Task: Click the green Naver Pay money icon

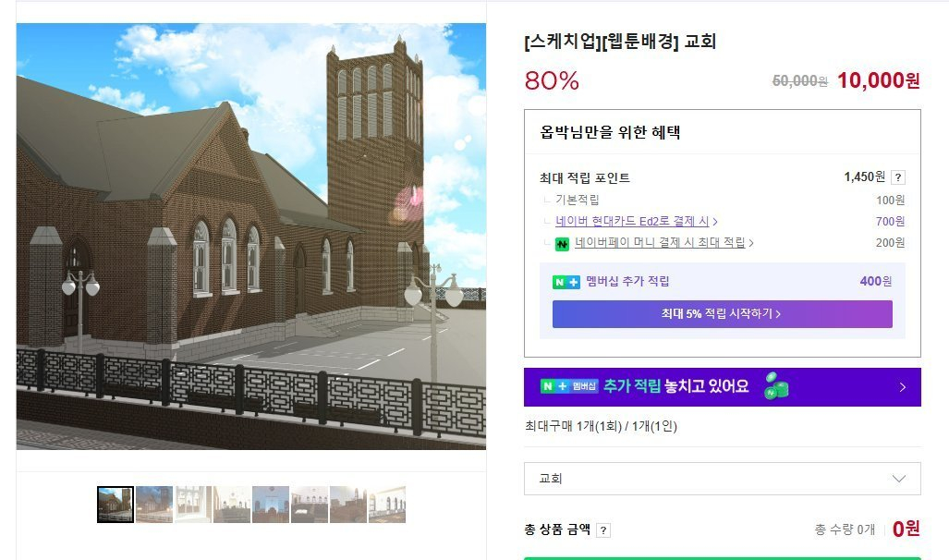Action: pos(561,244)
